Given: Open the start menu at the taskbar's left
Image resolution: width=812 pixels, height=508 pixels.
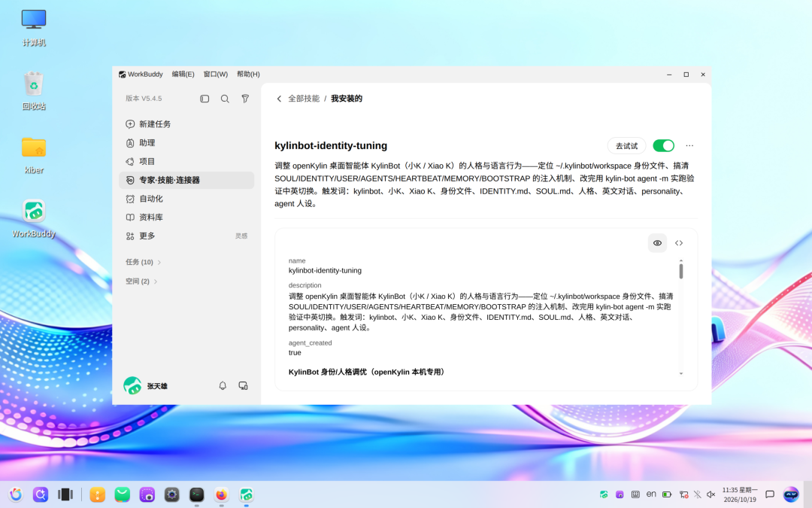Looking at the screenshot, I should pyautogui.click(x=16, y=494).
